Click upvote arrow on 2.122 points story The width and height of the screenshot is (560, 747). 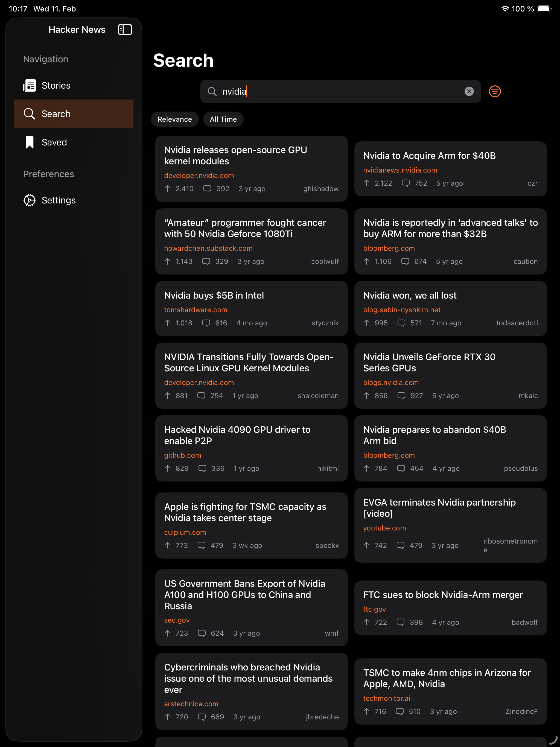coord(366,183)
